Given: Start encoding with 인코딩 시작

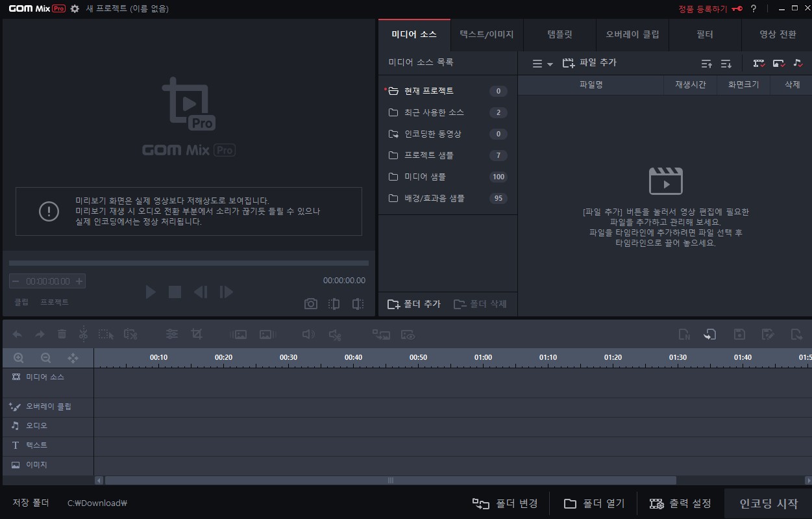Looking at the screenshot, I should point(769,503).
